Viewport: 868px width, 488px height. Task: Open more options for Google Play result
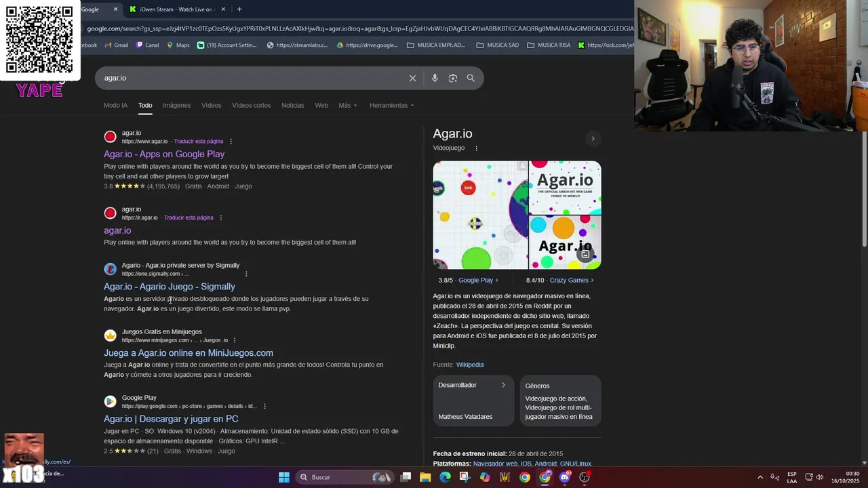pos(264,406)
